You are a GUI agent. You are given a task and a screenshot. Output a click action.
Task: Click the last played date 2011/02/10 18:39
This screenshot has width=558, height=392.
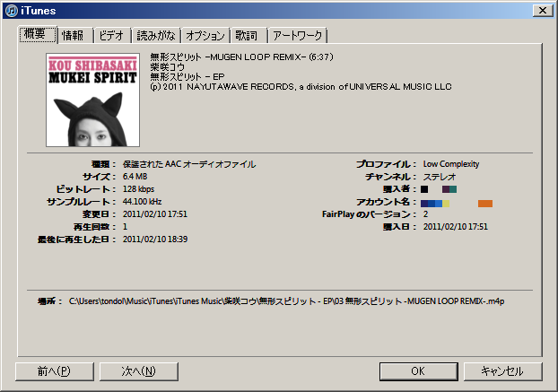click(x=155, y=239)
